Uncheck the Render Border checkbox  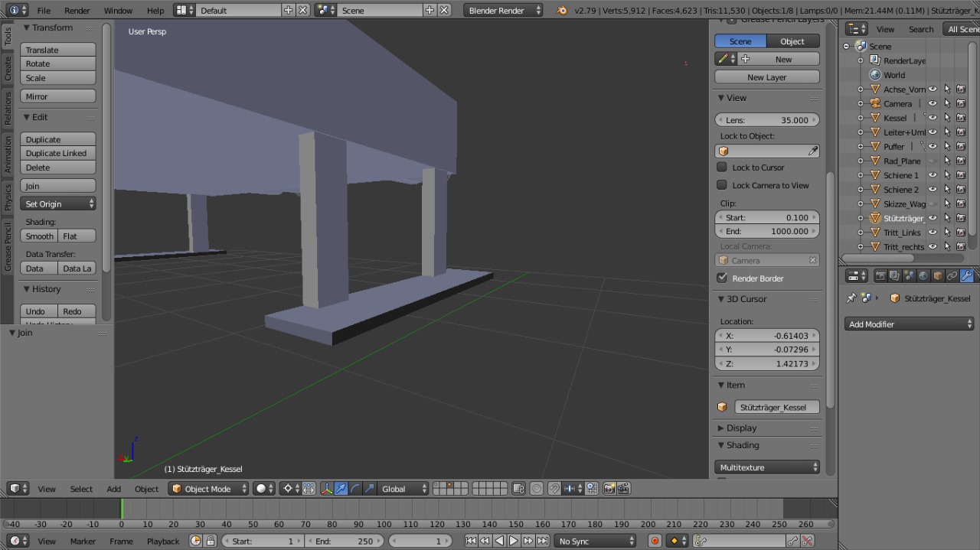coord(722,278)
